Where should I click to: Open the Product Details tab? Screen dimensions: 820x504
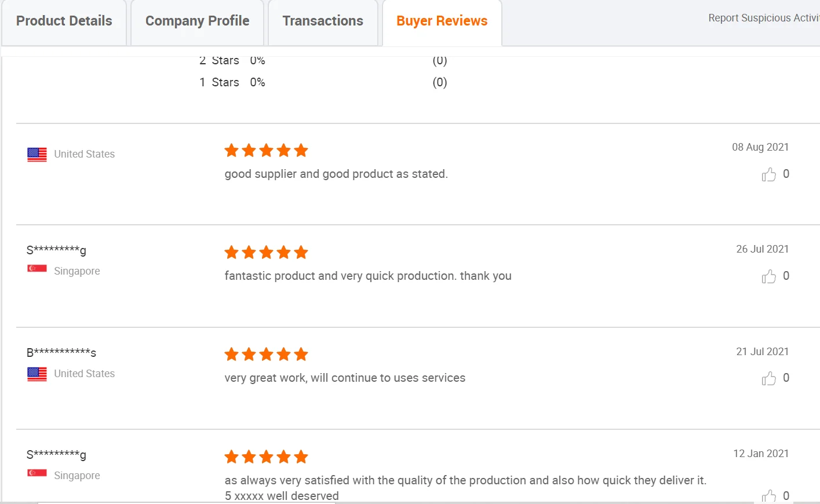coord(64,21)
